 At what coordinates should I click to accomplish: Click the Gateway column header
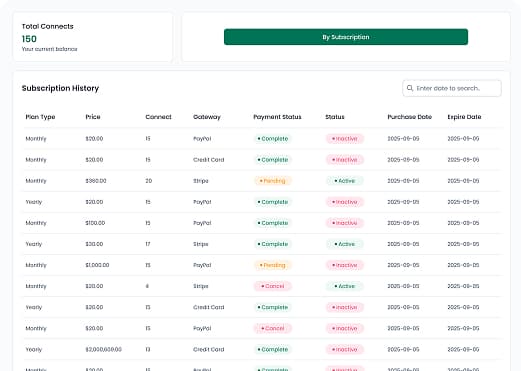tap(207, 117)
